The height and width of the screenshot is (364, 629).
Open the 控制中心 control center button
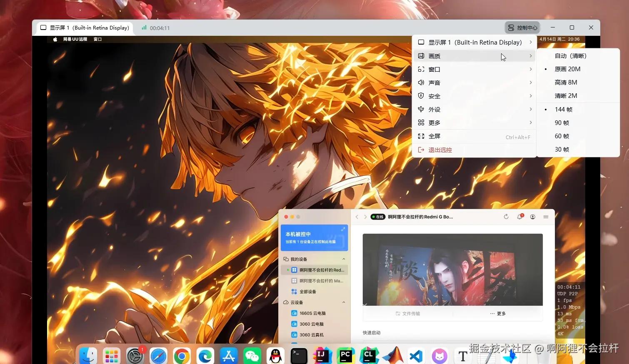click(522, 27)
